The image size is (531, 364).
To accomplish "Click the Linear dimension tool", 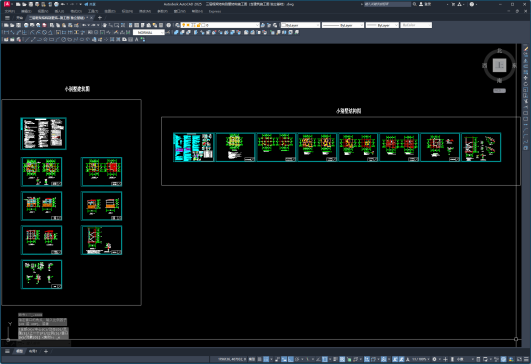I will tap(6, 33).
